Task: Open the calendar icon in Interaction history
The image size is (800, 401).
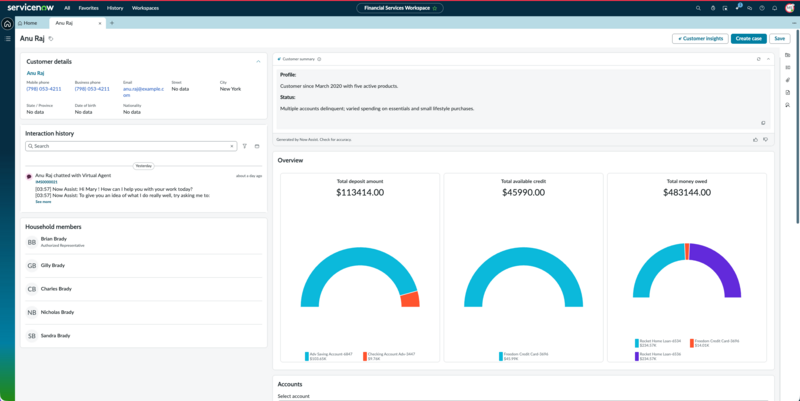Action: (257, 146)
